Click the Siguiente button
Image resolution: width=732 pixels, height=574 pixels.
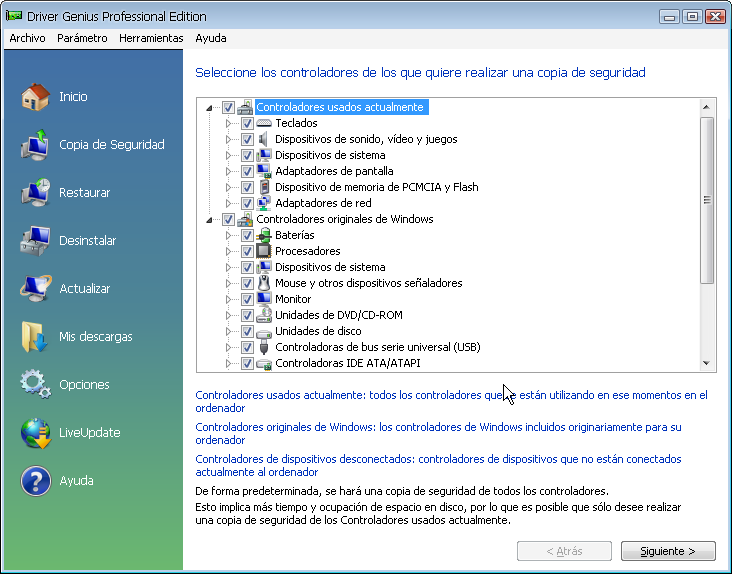click(x=668, y=551)
